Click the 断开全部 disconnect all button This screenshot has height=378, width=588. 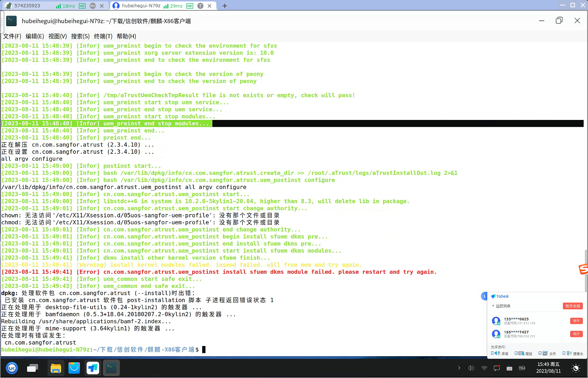pyautogui.click(x=573, y=306)
